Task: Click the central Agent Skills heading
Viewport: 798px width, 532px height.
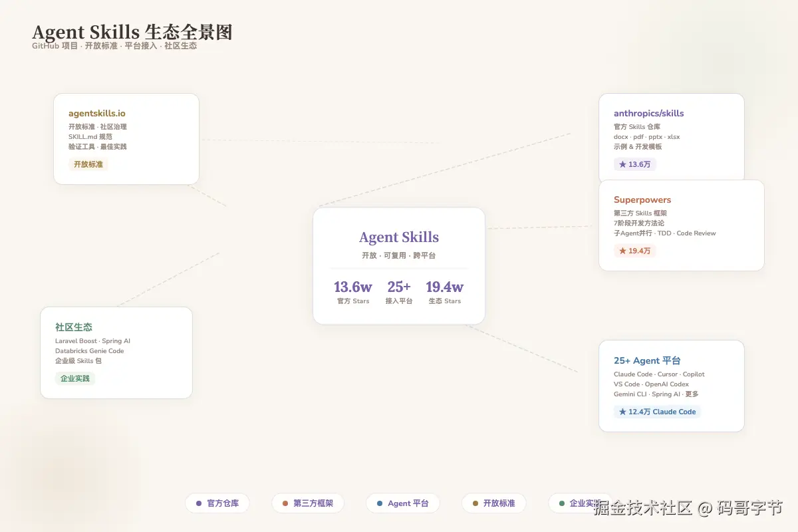Action: tap(399, 237)
